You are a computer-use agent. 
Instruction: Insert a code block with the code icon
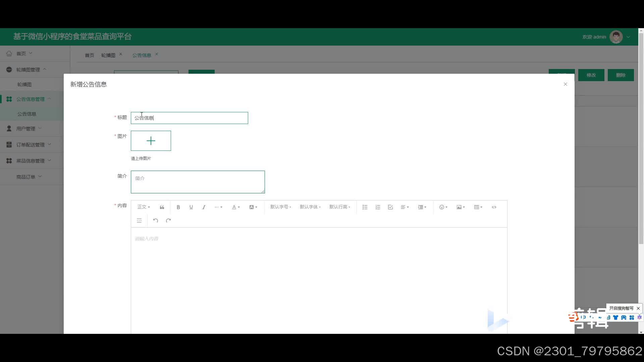[x=494, y=207]
